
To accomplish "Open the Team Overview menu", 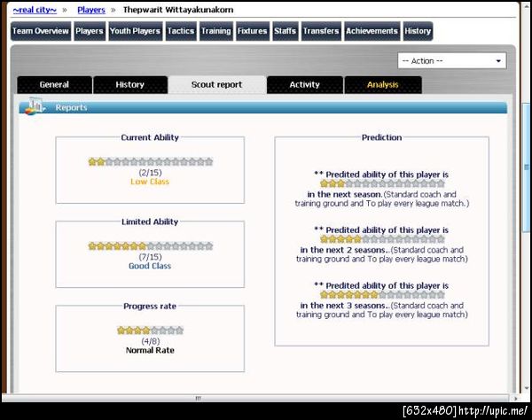I will pos(41,31).
